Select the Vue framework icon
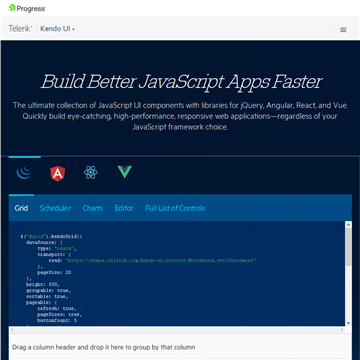The height and width of the screenshot is (360, 360). click(125, 172)
